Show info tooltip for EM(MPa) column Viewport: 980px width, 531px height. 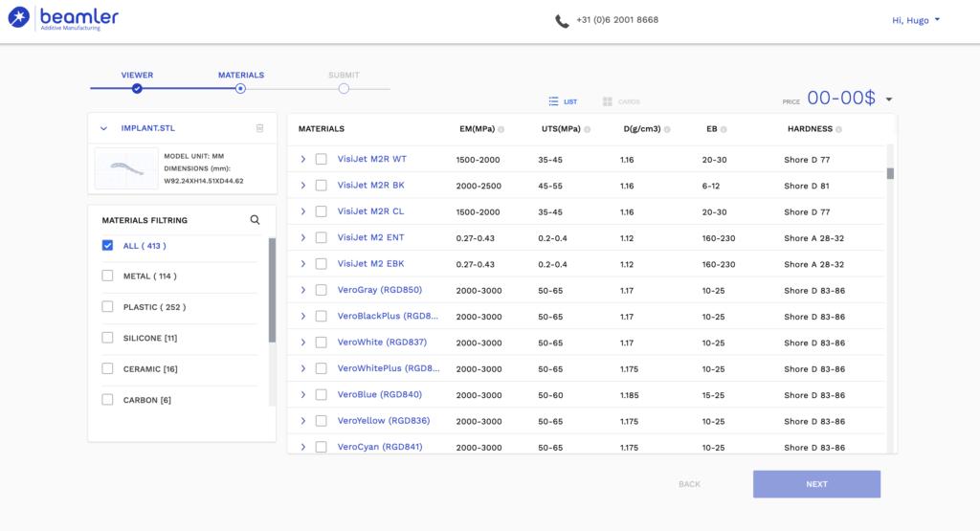[501, 129]
